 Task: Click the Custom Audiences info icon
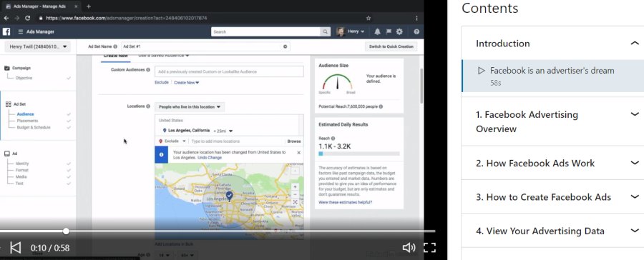[x=148, y=70]
